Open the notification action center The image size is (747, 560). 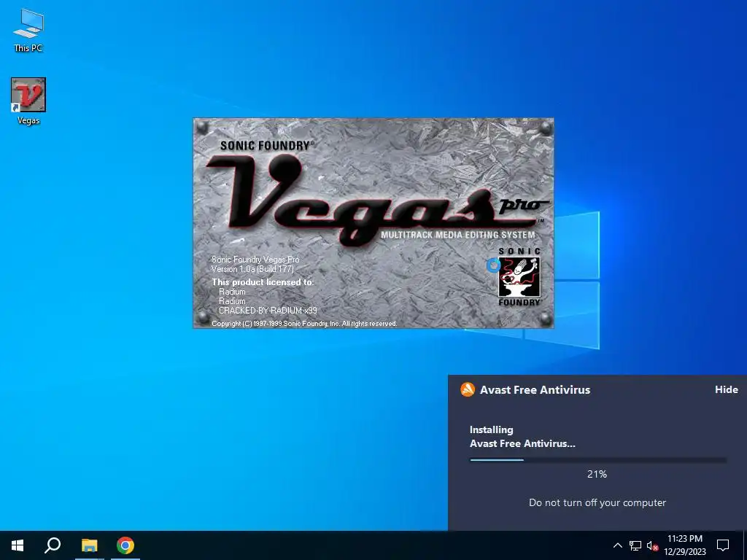(x=723, y=545)
